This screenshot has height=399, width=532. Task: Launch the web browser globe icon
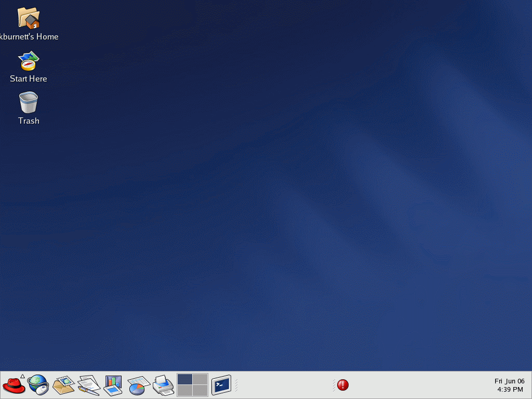click(38, 385)
